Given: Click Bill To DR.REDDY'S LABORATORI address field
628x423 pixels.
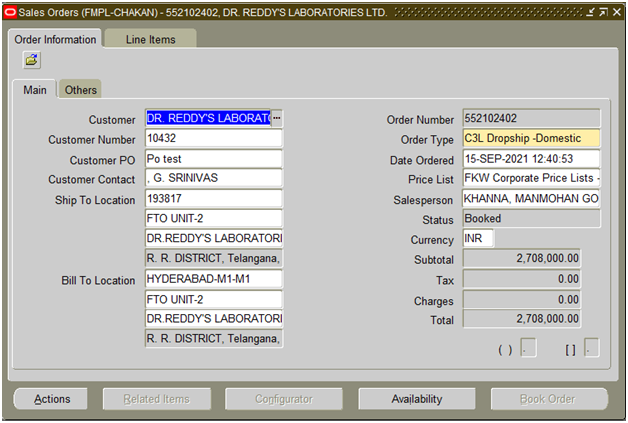Looking at the screenshot, I should tap(214, 319).
